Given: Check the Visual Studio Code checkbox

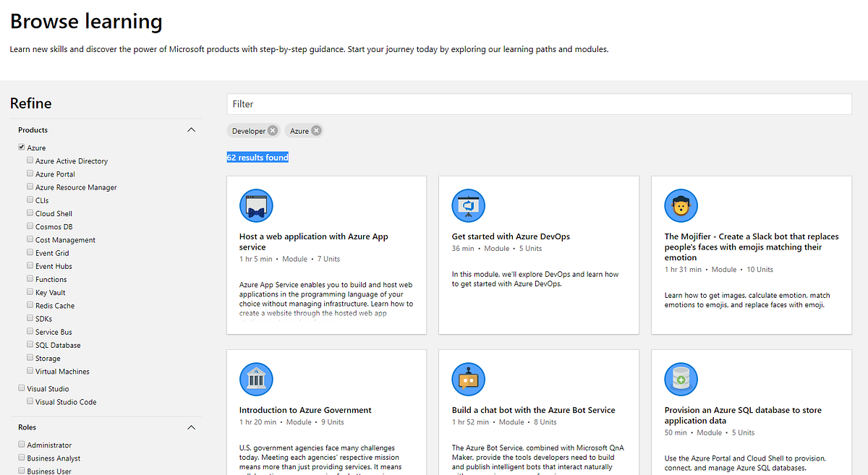Looking at the screenshot, I should point(29,401).
